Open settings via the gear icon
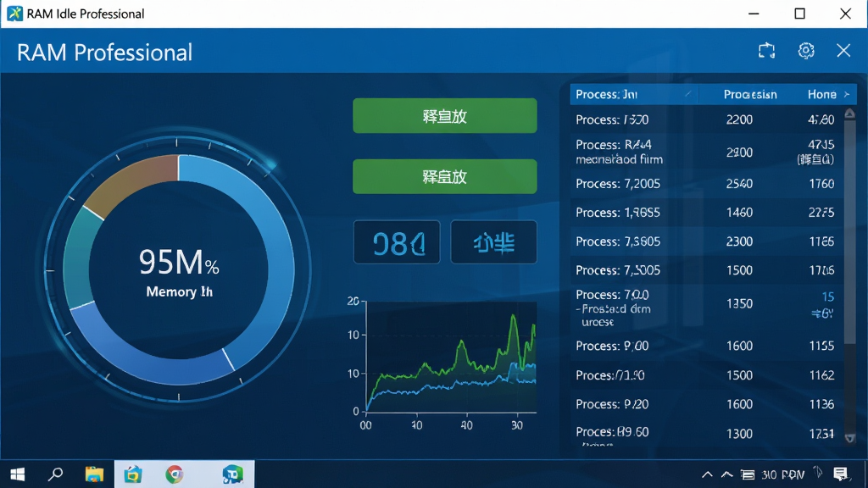Screen dimensions: 868x488 point(806,51)
